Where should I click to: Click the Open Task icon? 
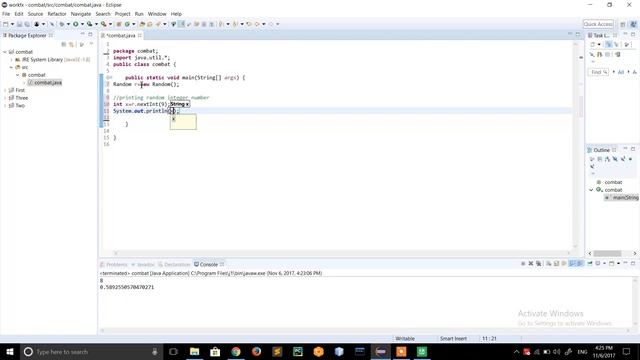coord(150,24)
